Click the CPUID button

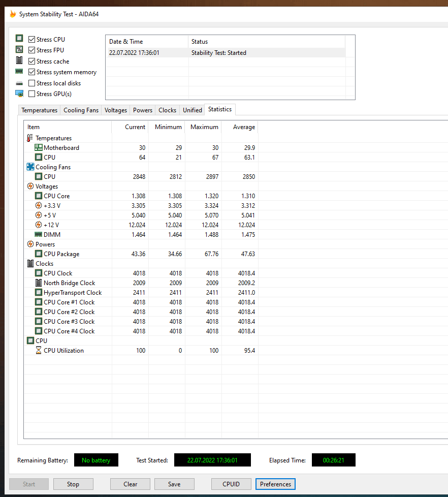tap(231, 484)
